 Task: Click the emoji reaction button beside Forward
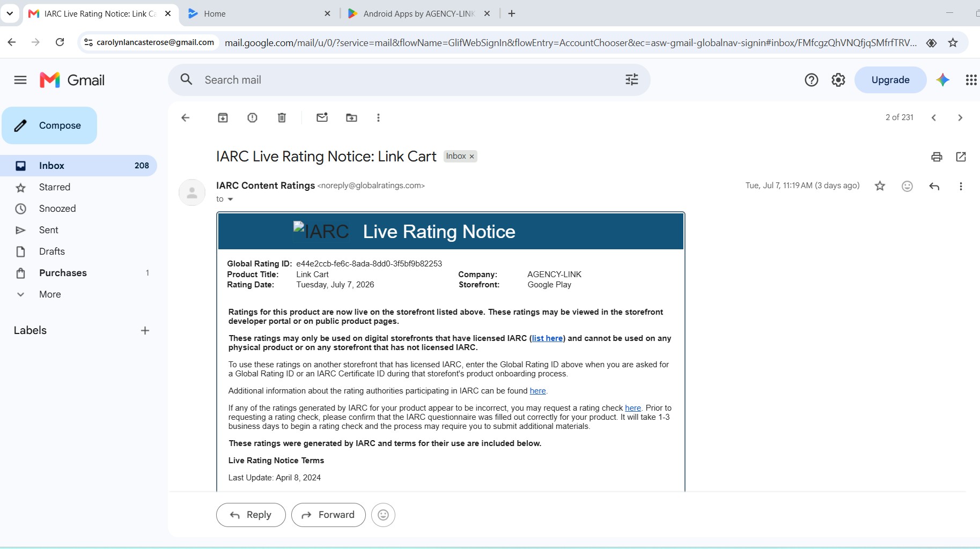coord(383,515)
